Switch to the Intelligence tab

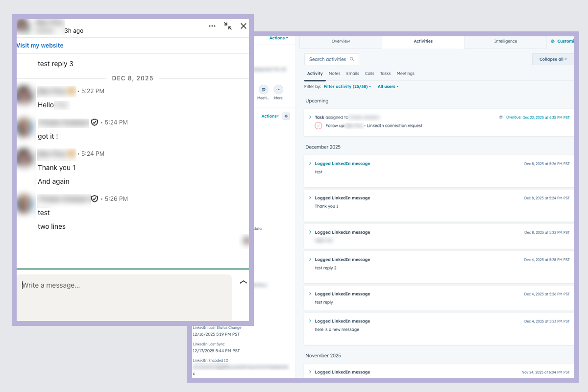(505, 42)
